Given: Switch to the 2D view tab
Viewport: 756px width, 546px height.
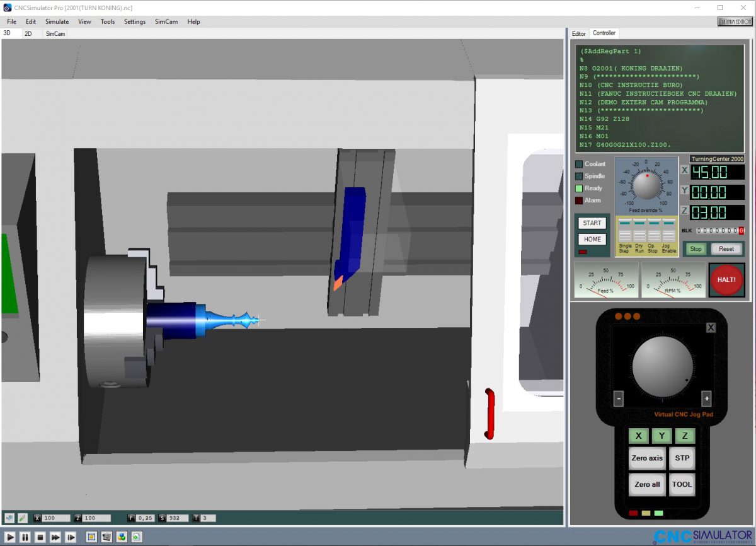Looking at the screenshot, I should point(30,33).
